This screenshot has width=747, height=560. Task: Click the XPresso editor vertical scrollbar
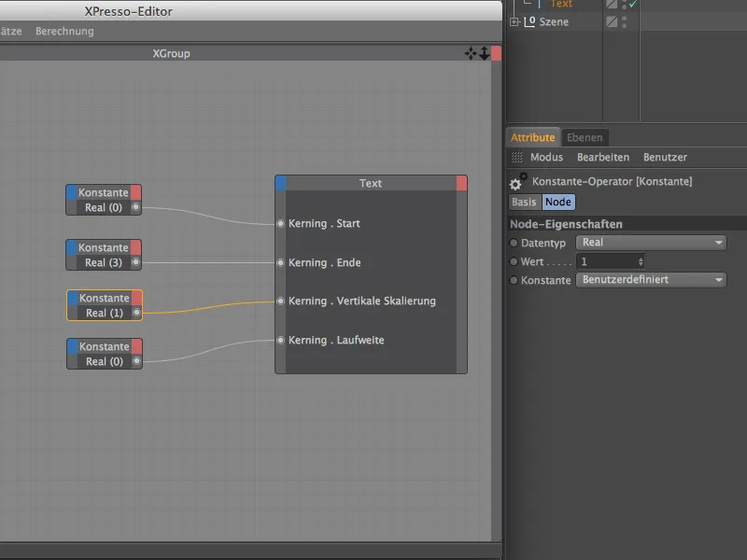[497, 300]
